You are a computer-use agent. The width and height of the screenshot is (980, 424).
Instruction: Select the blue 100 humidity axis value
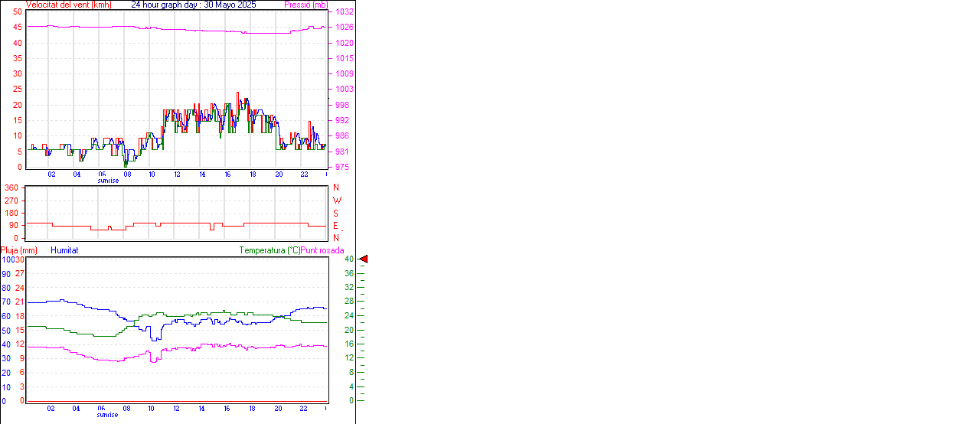(7, 260)
